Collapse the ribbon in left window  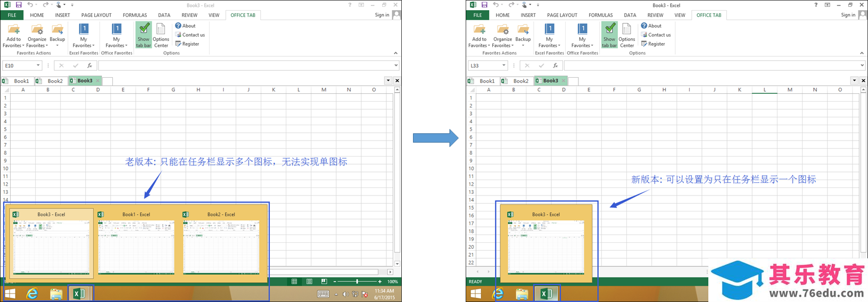tap(395, 53)
